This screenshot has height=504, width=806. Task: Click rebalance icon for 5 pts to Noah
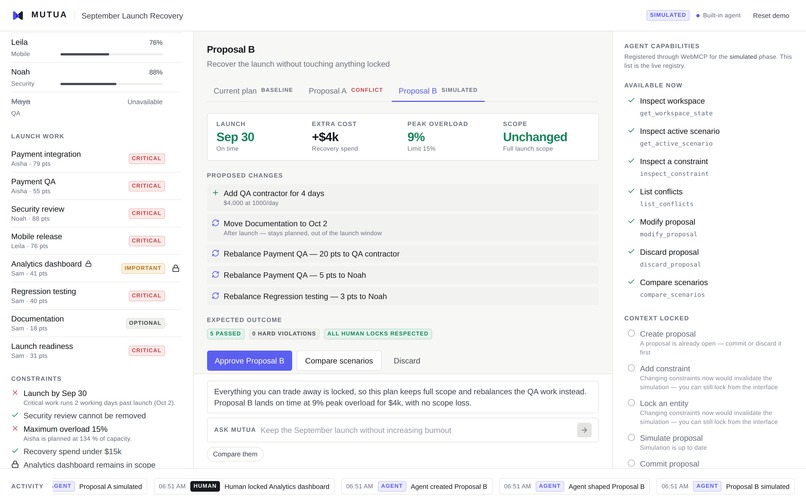[215, 275]
